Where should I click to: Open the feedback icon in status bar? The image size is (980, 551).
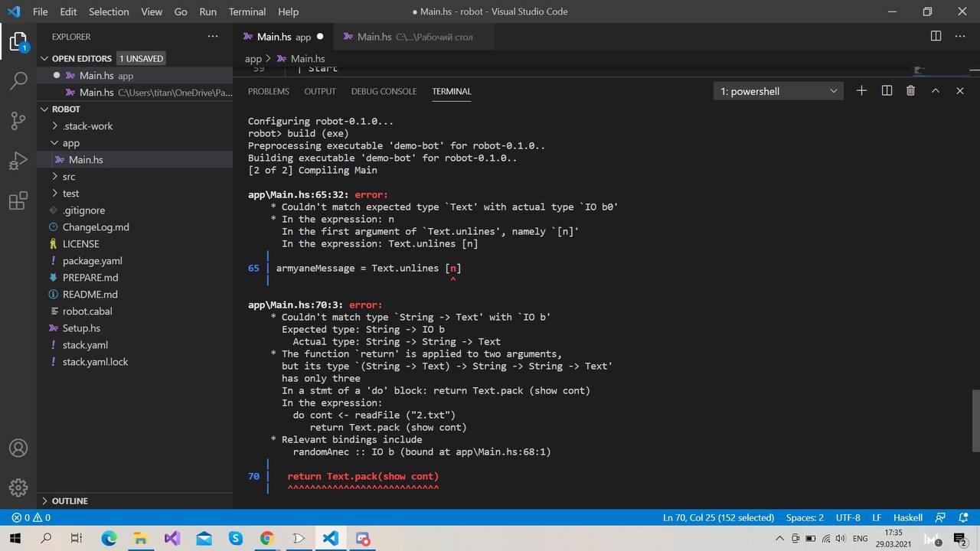coord(941,518)
